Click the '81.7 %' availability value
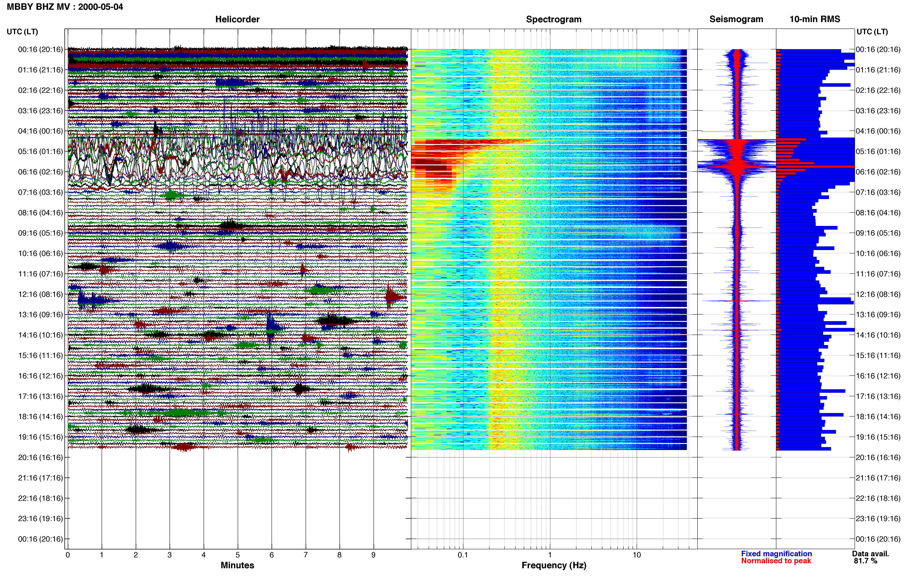Screen dimensions: 924x578 [x=865, y=561]
